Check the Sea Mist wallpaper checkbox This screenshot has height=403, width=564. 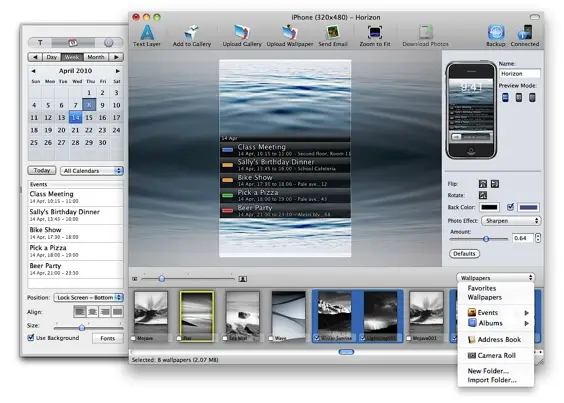point(225,338)
